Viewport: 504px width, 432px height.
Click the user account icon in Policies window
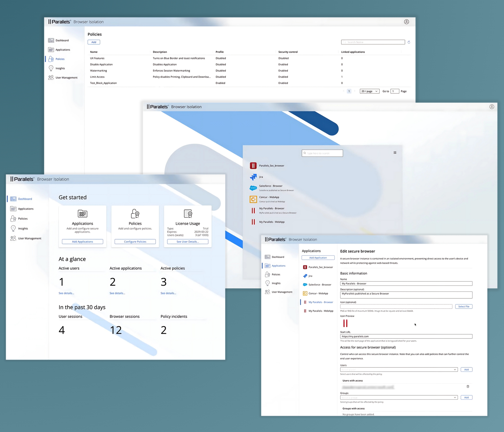(406, 22)
